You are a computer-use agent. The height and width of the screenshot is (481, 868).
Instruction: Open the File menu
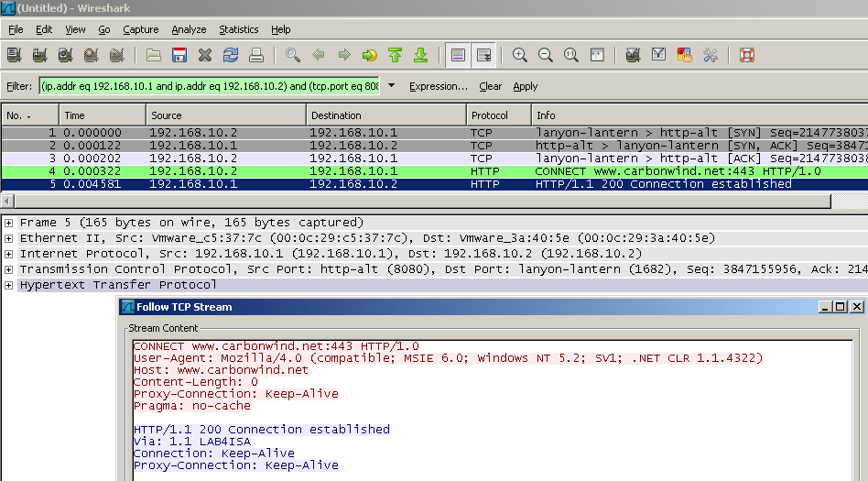pos(16,29)
